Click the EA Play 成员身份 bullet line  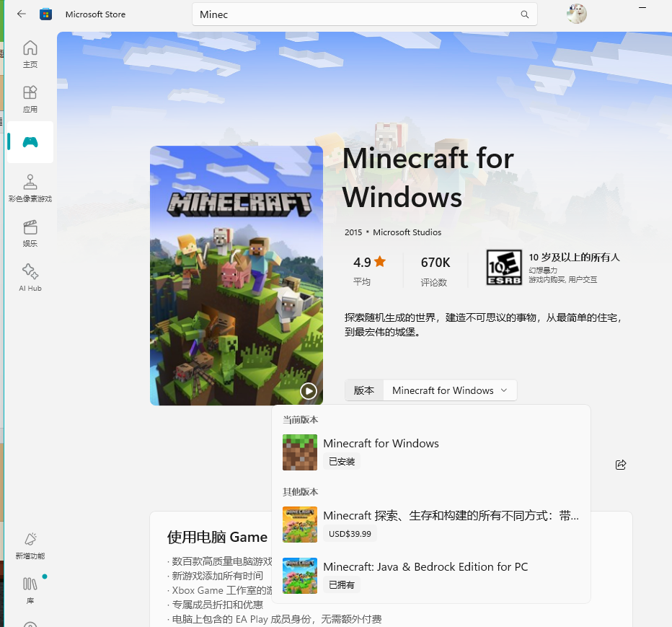(274, 619)
